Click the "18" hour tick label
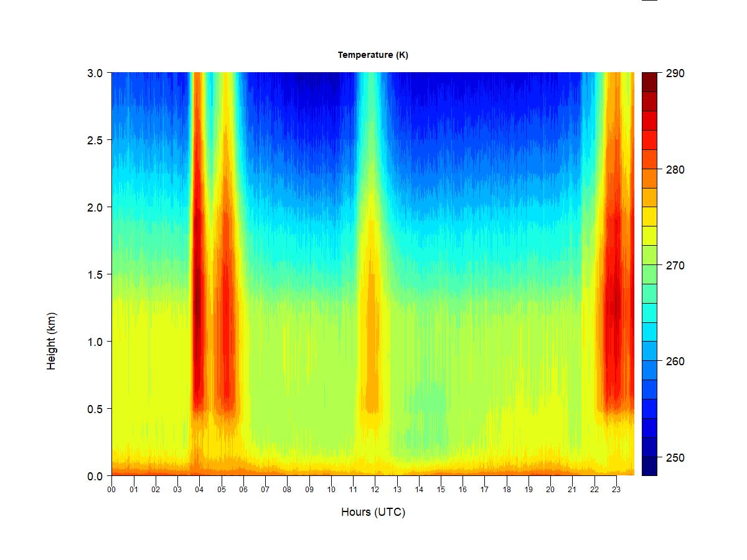The width and height of the screenshot is (747, 560). [507, 490]
